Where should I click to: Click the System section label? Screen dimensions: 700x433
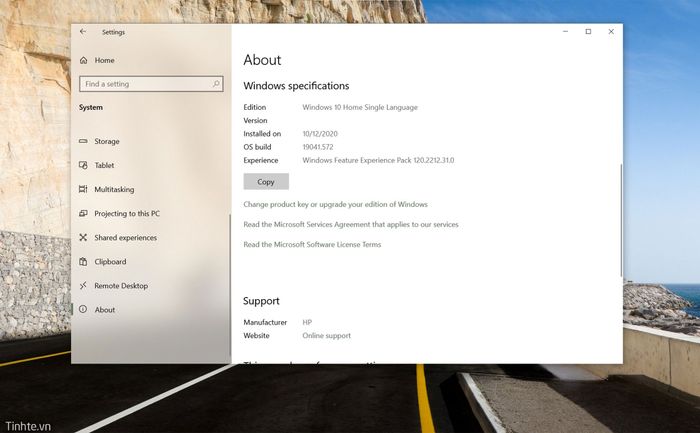coord(91,108)
